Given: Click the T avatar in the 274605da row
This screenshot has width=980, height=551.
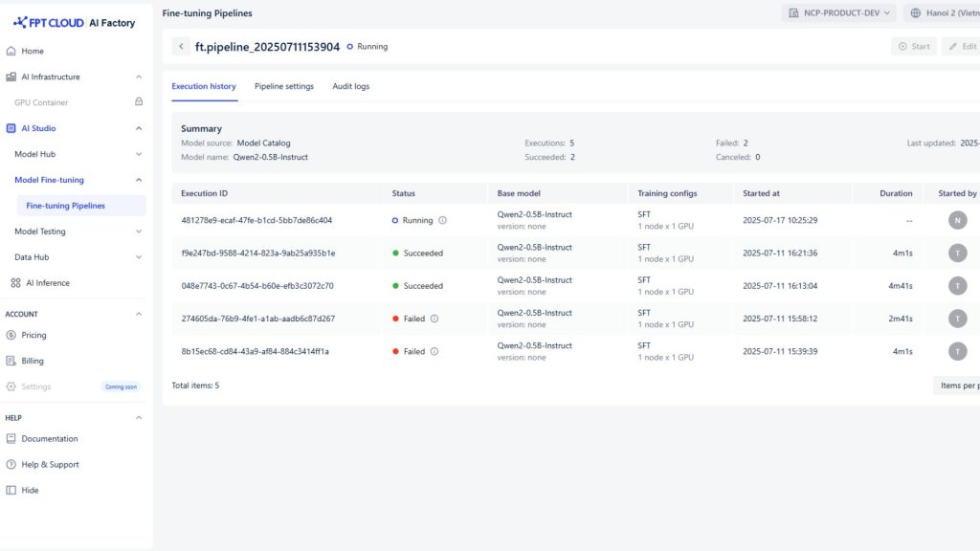Looking at the screenshot, I should 957,319.
